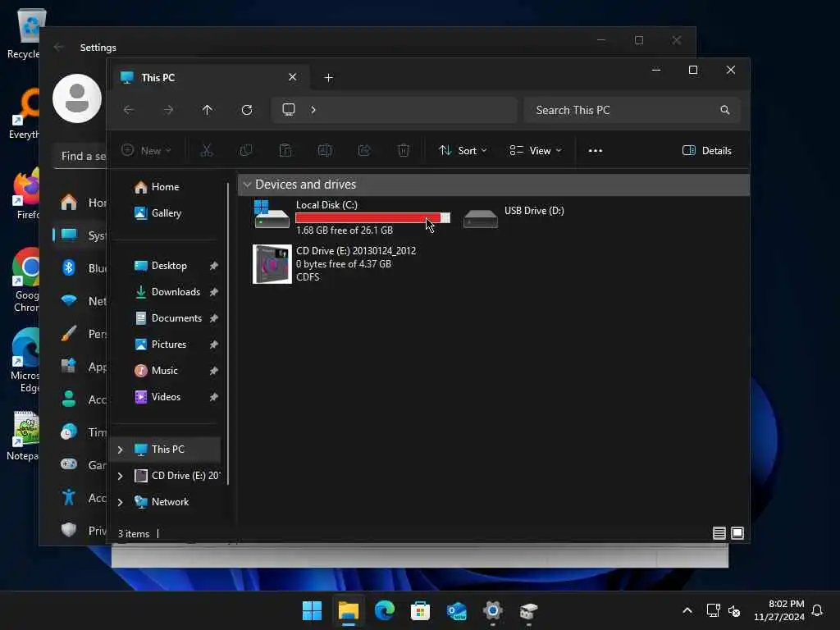Click the Rename icon in toolbar
The image size is (840, 630).
[x=325, y=151]
